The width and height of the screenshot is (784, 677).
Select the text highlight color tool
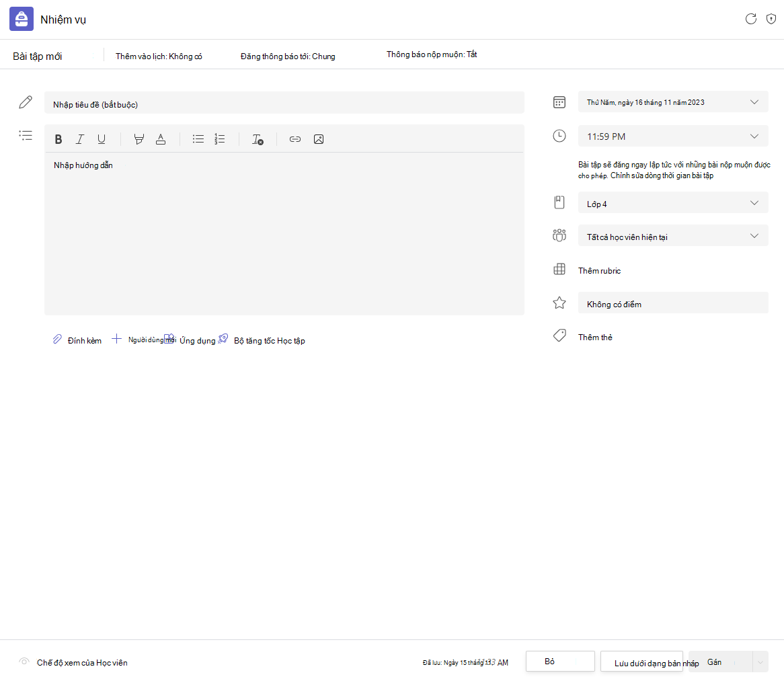139,139
